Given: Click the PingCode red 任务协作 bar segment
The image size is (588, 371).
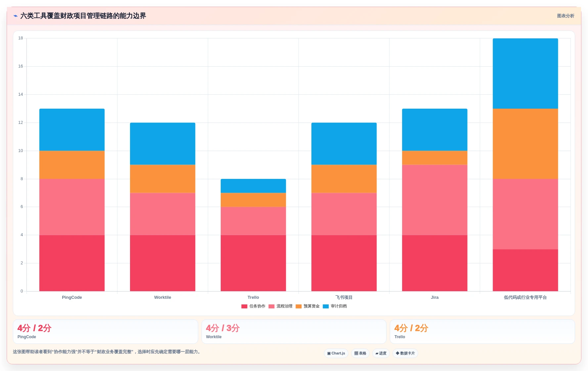Looking at the screenshot, I should (72, 263).
